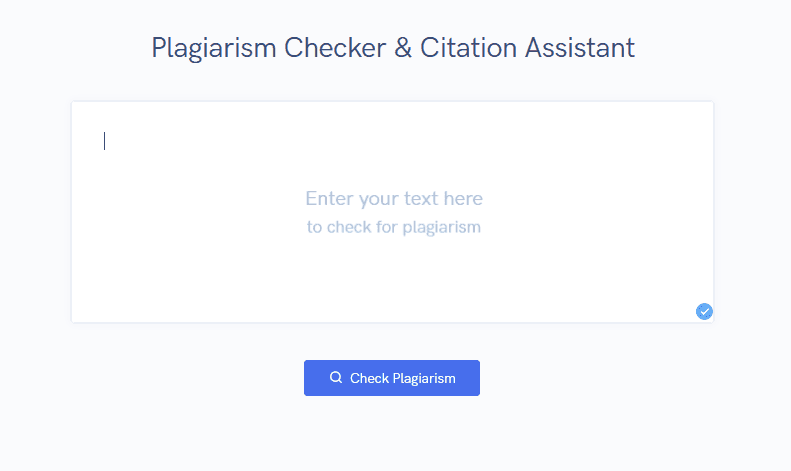Click the page title Plagiarism Checker & Citation Assistant
Image resolution: width=791 pixels, height=471 pixels.
tap(393, 48)
